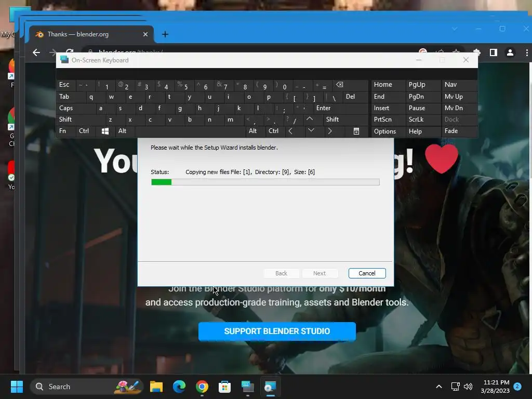The height and width of the screenshot is (399, 532).
Task: Open Microsoft Edge from taskbar
Action: pos(179,387)
